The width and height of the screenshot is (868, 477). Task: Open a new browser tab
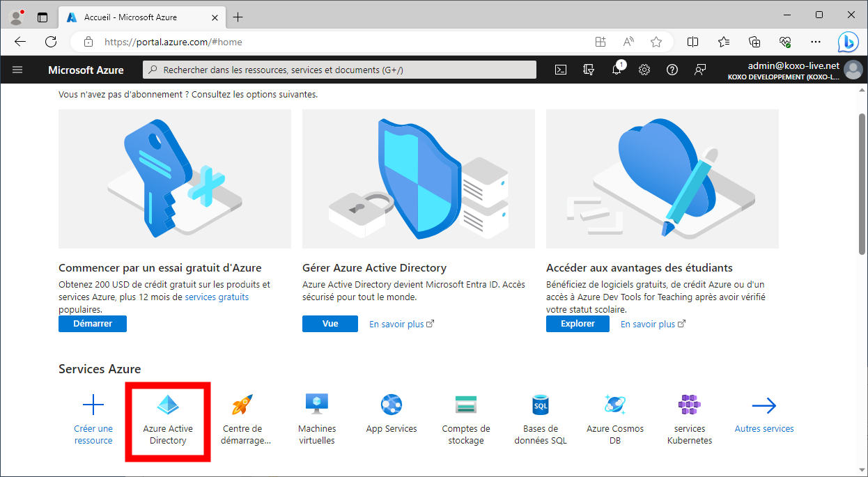tap(238, 17)
